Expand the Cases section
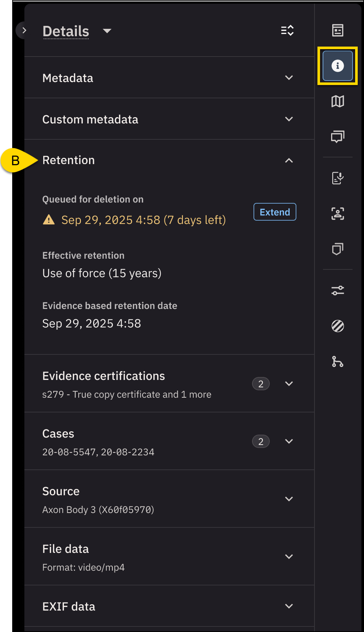The height and width of the screenshot is (632, 364). tap(289, 441)
